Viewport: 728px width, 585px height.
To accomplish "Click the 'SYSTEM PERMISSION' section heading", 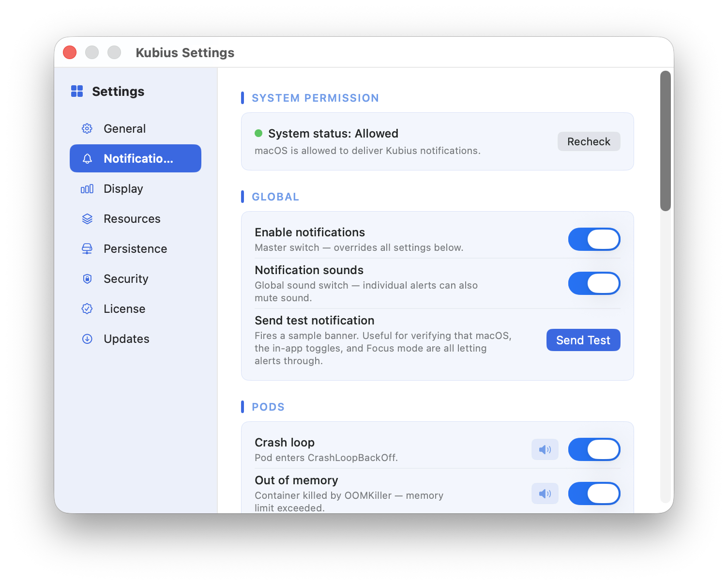I will (x=315, y=98).
